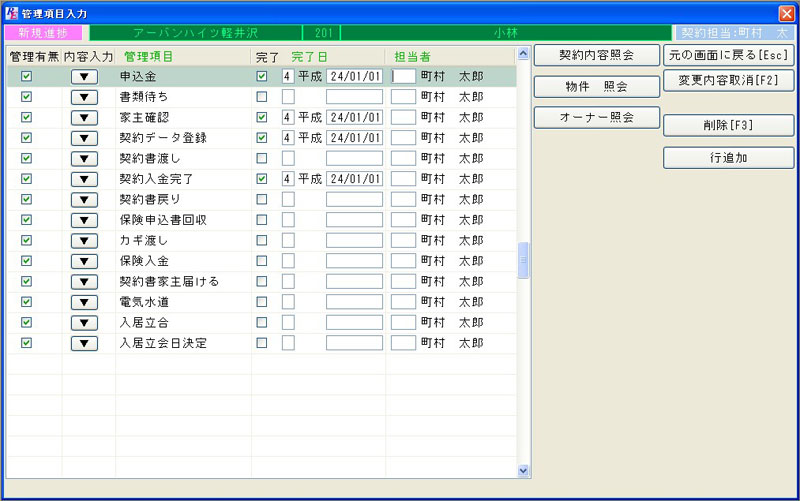Tick the 完了 checkbox for 書類待ち
Image resolution: width=800 pixels, height=501 pixels.
pos(262,97)
